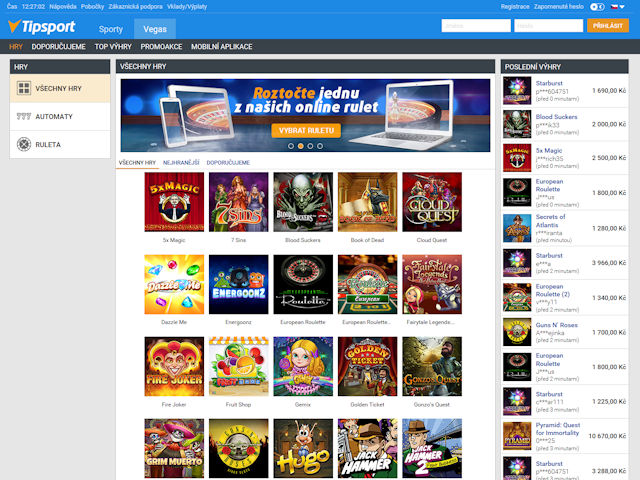640x480 pixels.
Task: Select third banner carousel dot
Action: coord(310,146)
